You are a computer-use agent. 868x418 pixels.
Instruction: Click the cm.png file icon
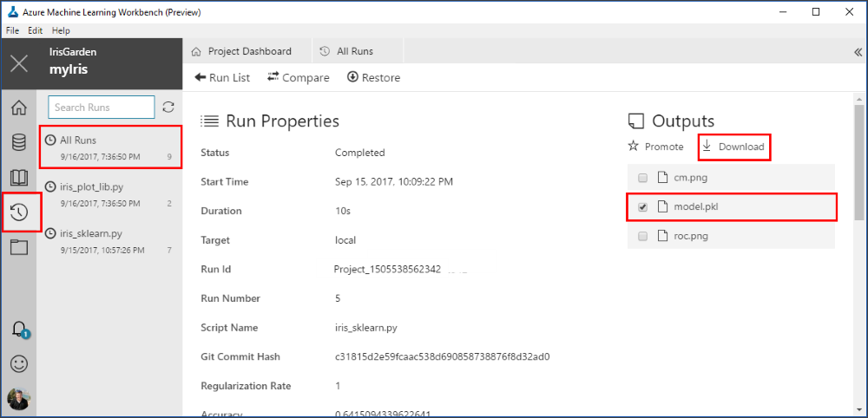tap(662, 178)
